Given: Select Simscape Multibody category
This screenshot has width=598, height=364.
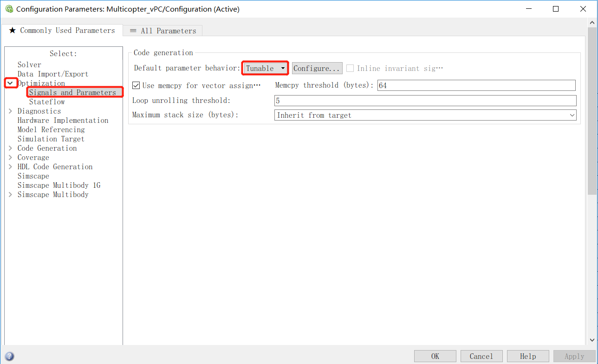Looking at the screenshot, I should pyautogui.click(x=53, y=194).
